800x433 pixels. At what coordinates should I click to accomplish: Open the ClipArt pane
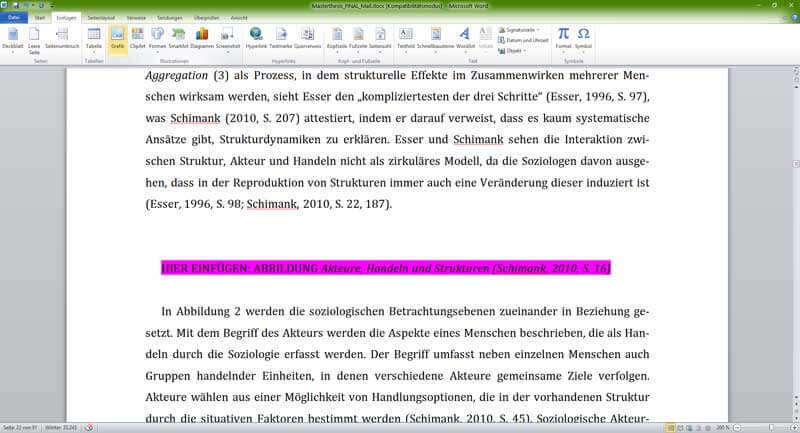[x=138, y=39]
